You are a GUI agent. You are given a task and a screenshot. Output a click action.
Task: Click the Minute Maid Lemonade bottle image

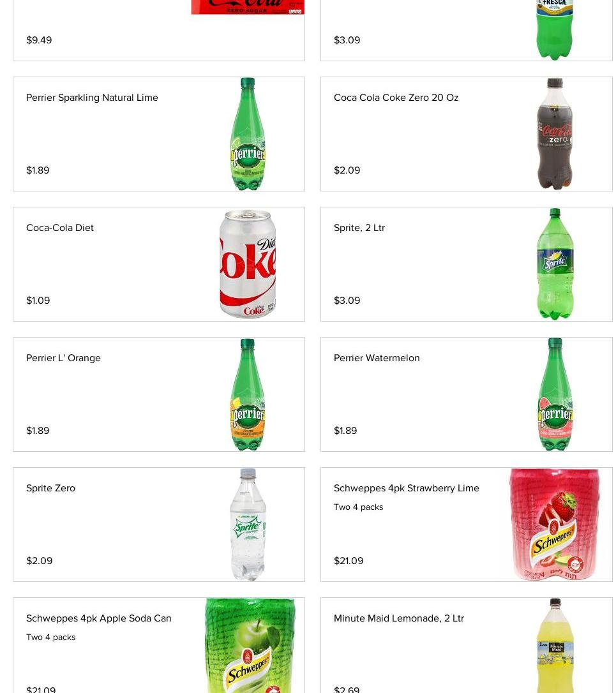click(x=555, y=646)
